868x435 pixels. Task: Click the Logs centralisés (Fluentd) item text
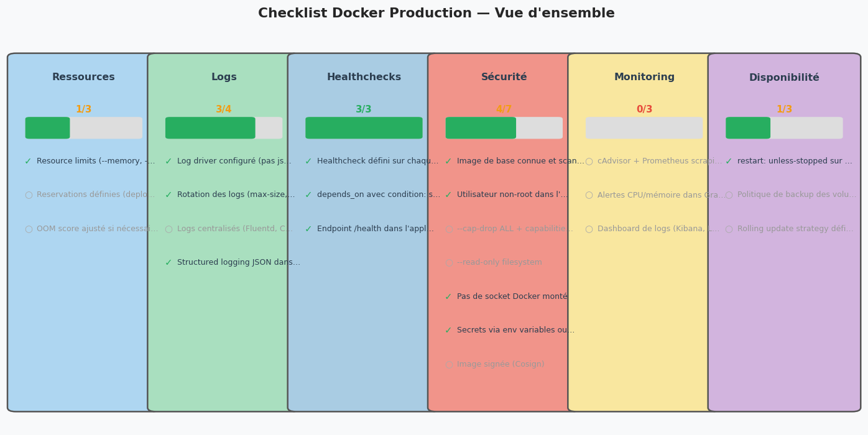click(234, 229)
